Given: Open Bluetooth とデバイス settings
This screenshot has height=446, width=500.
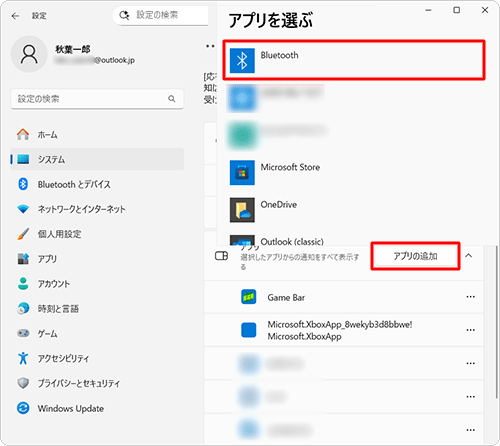Looking at the screenshot, I should pos(97,184).
